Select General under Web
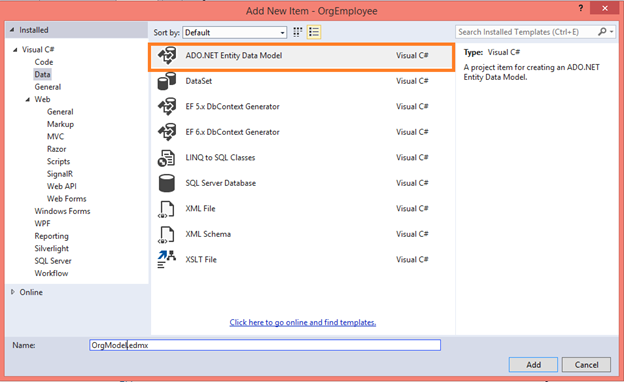 [x=60, y=112]
